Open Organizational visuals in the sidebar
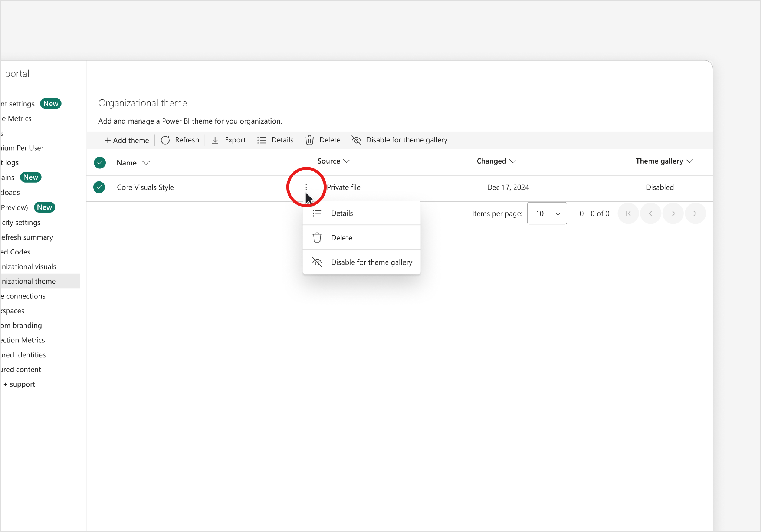 coord(29,267)
